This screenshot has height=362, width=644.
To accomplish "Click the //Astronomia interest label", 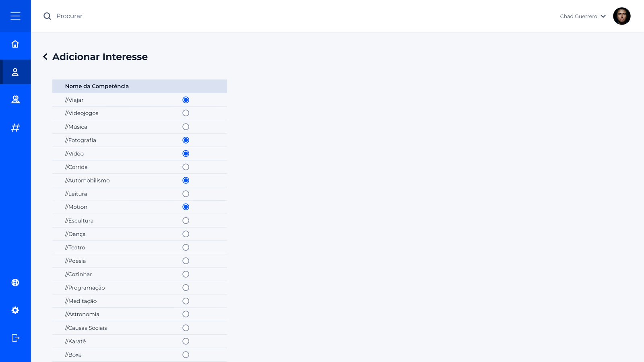I will coord(83,314).
